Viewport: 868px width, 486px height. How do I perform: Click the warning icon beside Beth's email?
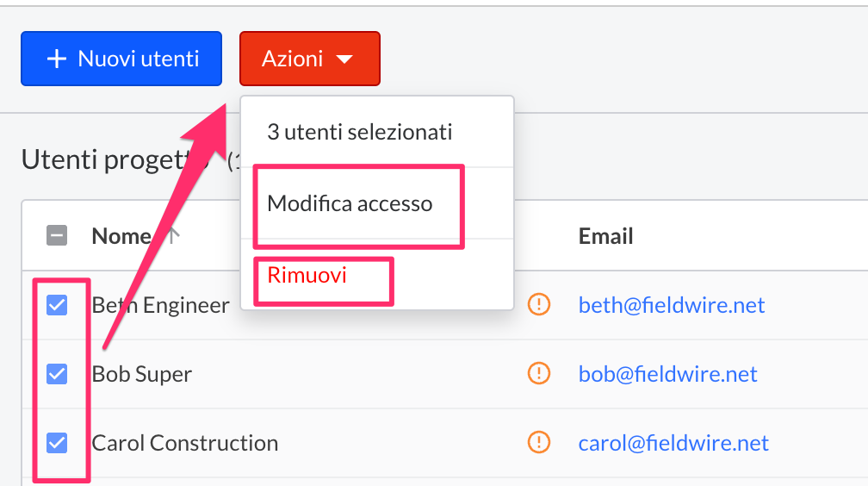pos(538,304)
